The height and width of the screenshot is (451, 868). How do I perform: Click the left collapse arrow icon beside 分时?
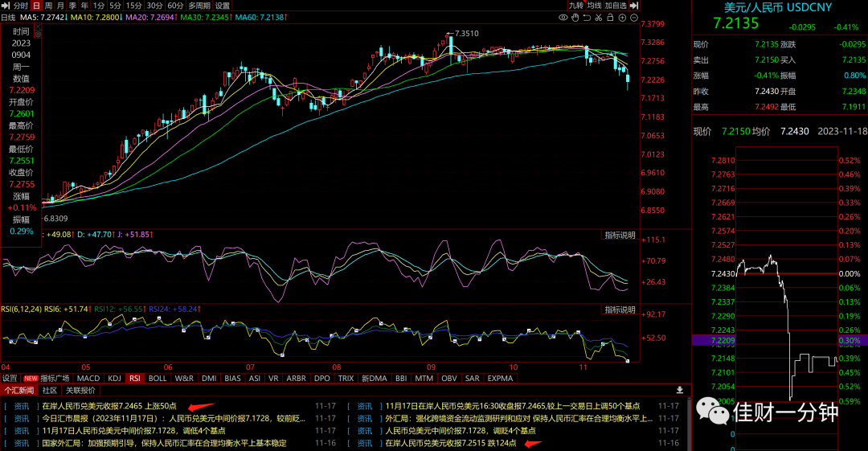click(x=6, y=6)
